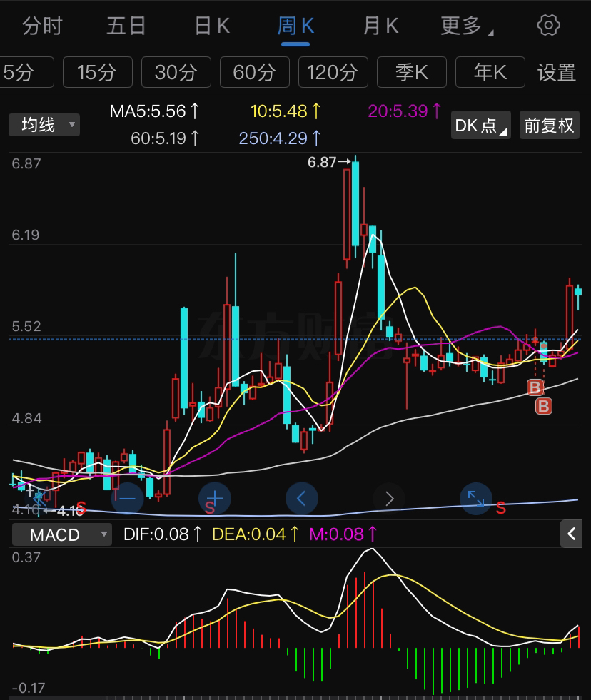Tap the S marker at chart bottom right

pyautogui.click(x=501, y=507)
